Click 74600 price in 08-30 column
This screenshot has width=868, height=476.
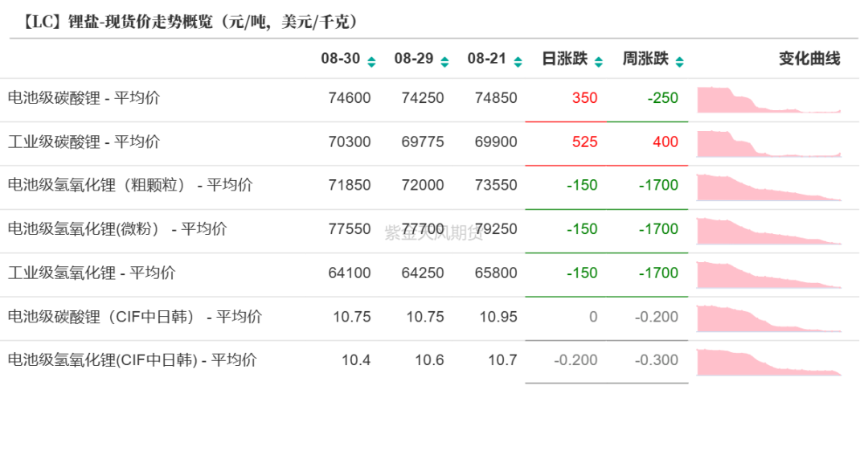(x=350, y=98)
